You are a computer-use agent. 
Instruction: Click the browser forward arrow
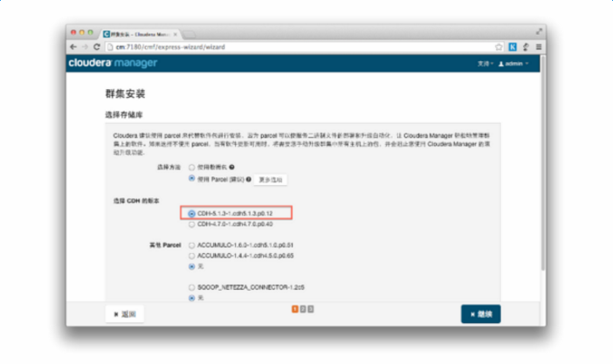click(x=84, y=46)
